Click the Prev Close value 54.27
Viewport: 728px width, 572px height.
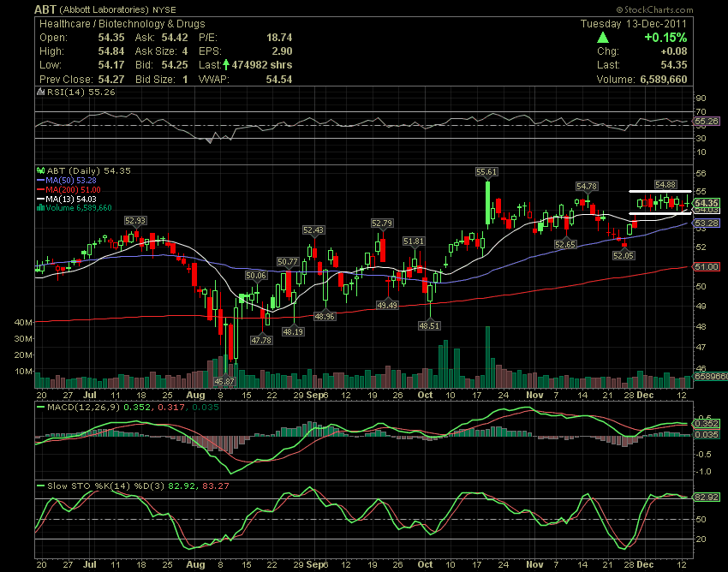[x=111, y=79]
